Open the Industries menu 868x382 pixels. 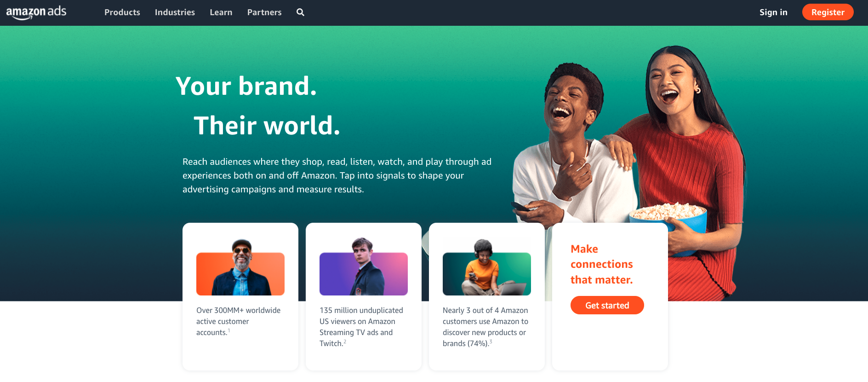click(175, 12)
